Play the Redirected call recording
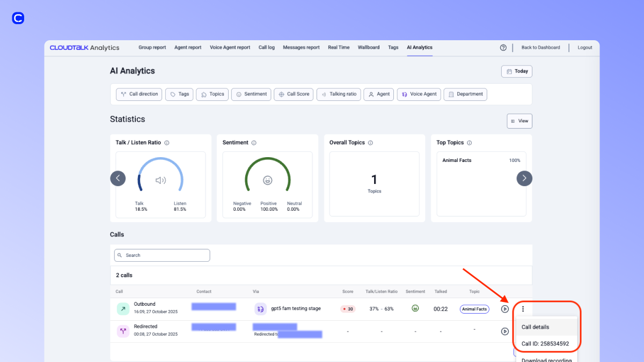 pos(504,331)
